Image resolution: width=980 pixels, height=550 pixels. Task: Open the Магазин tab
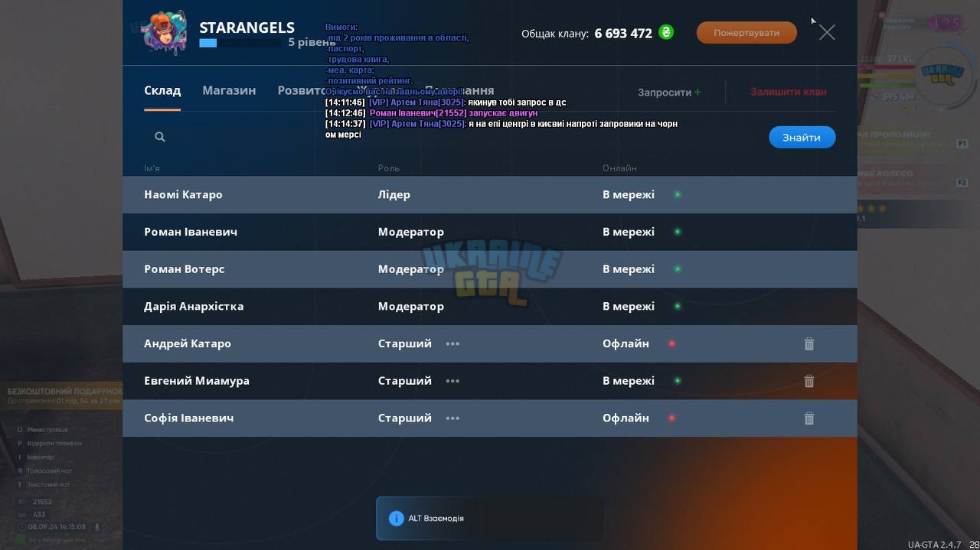click(229, 90)
